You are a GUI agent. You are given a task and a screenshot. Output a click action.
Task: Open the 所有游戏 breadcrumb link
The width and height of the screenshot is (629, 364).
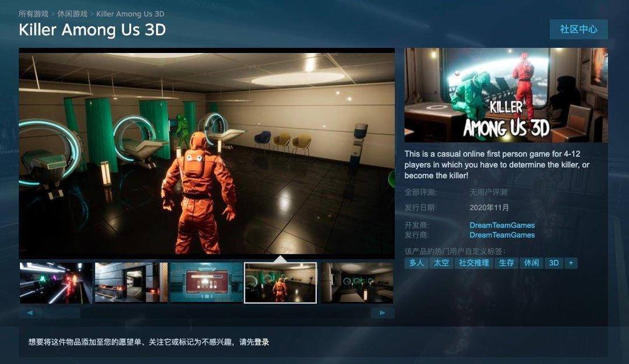tap(33, 14)
